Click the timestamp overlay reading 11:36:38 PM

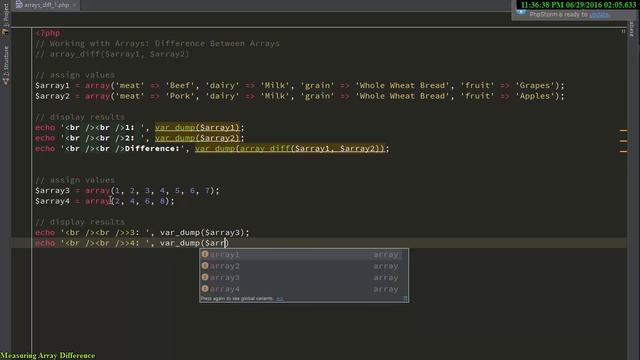(579, 5)
